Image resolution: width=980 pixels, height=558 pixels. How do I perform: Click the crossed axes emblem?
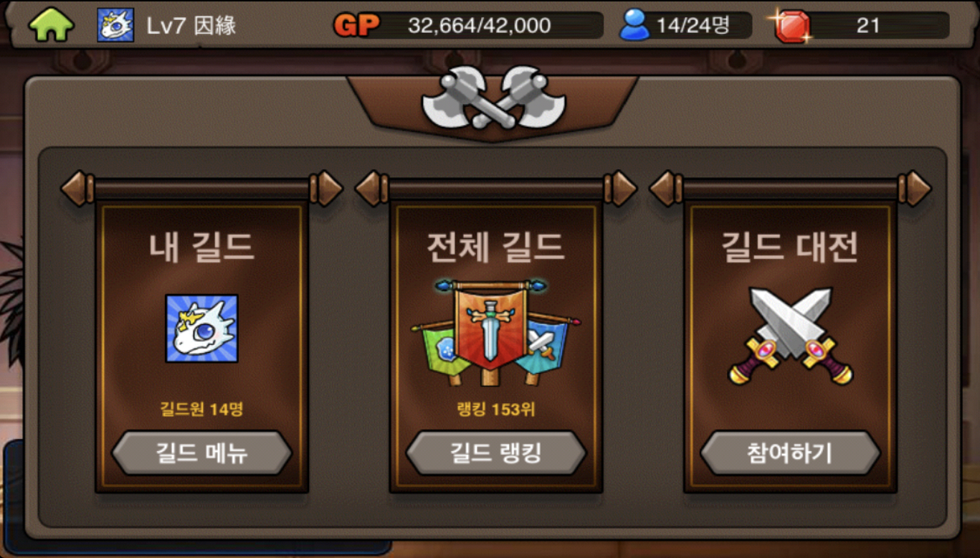point(493,97)
